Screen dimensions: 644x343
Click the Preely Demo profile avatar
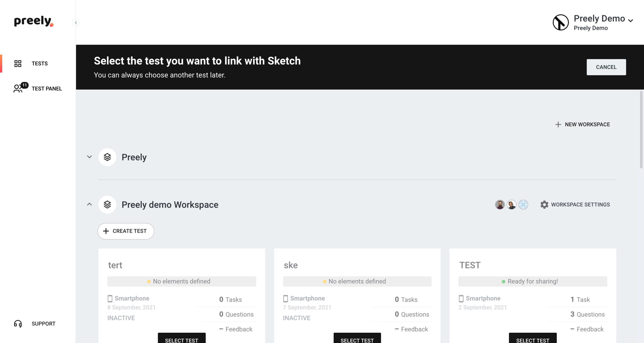click(x=560, y=23)
